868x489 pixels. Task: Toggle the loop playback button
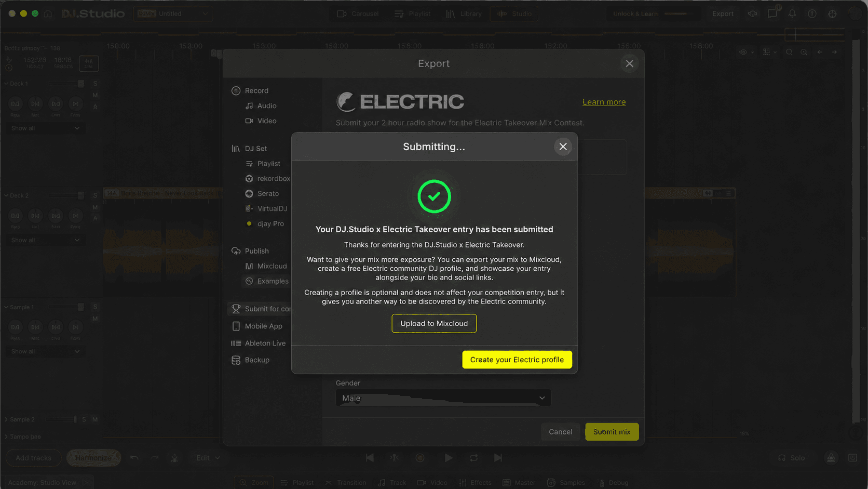[x=473, y=458]
